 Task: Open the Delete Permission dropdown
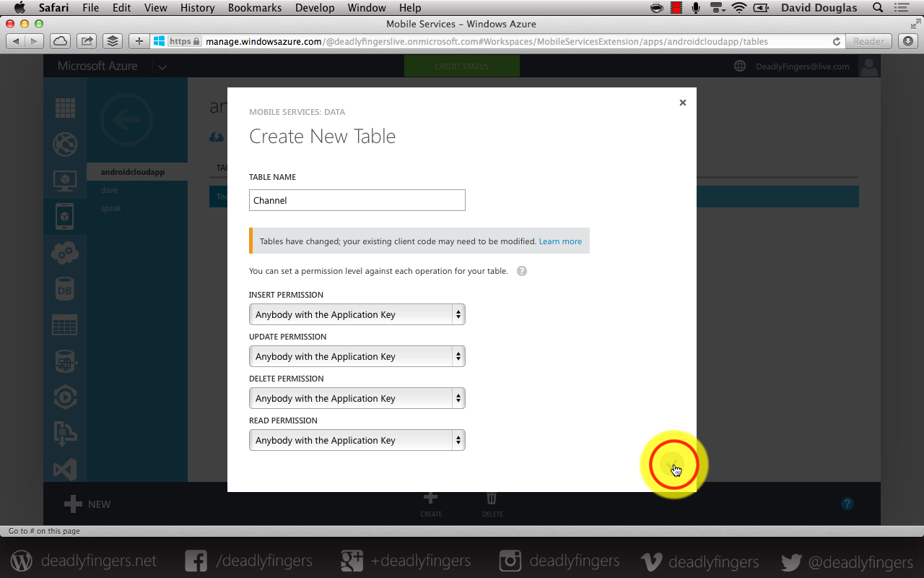point(357,398)
